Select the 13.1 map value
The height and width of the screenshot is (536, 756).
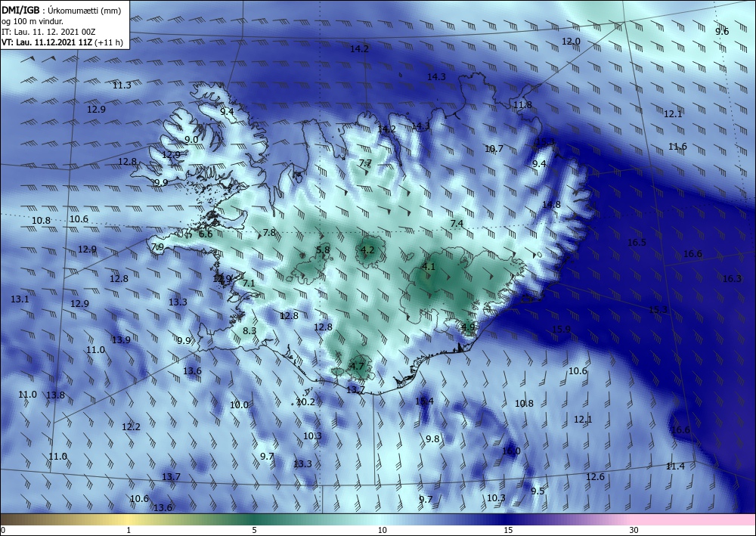tap(20, 299)
